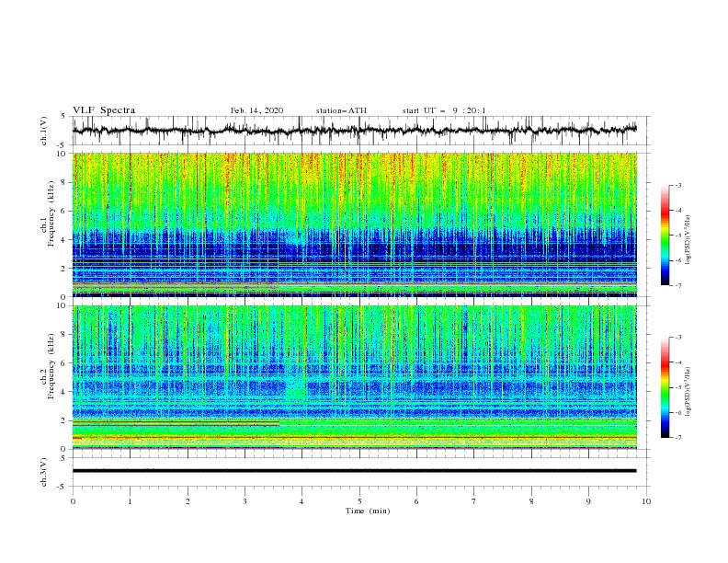Click the date text "Feb. 14, 2020"

click(256, 110)
